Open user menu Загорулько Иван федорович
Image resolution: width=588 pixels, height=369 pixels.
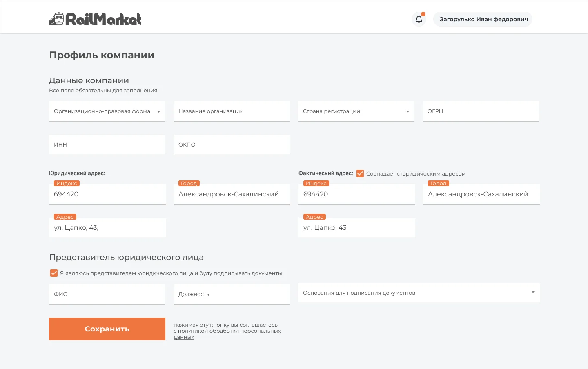(x=483, y=19)
